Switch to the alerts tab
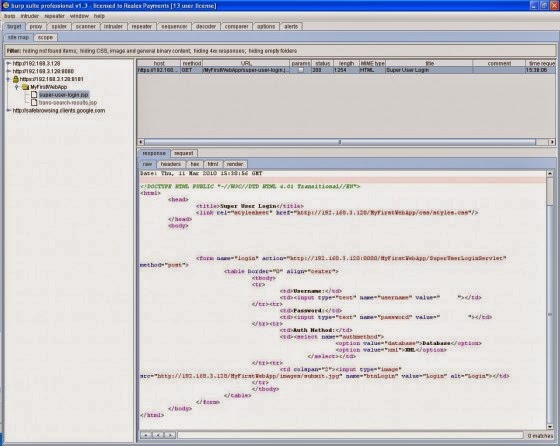The width and height of the screenshot is (560, 446). tap(291, 26)
